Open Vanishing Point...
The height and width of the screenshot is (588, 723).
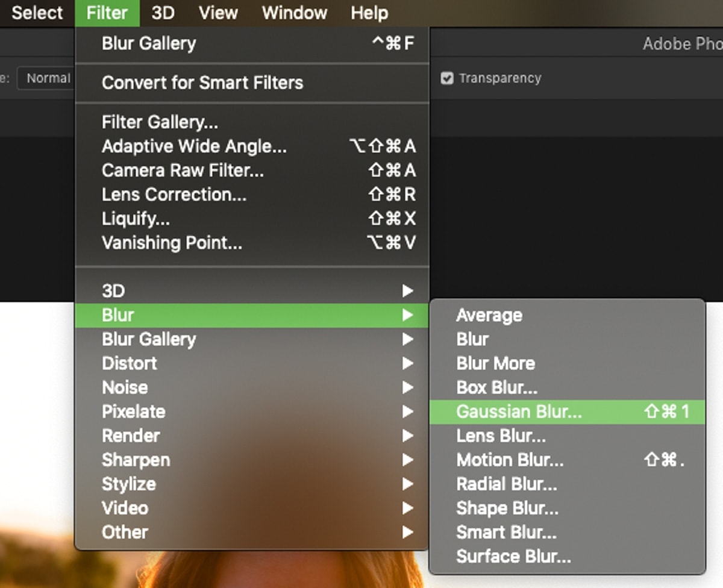coord(252,243)
